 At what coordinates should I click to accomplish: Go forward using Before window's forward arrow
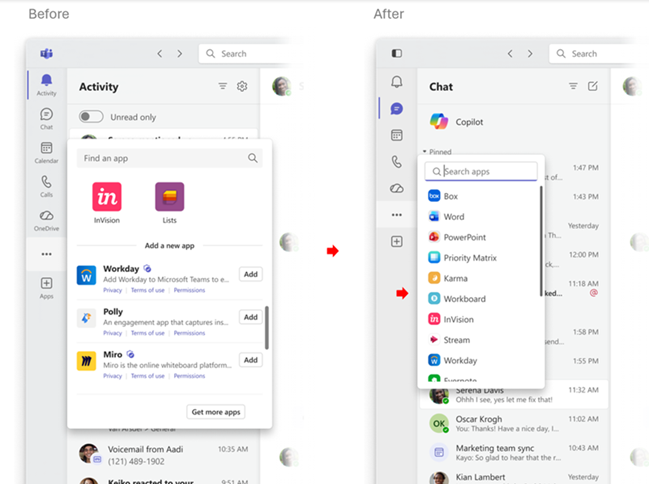pyautogui.click(x=180, y=53)
